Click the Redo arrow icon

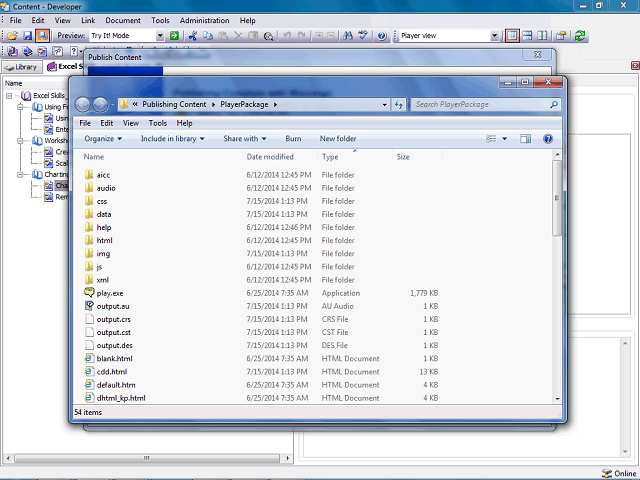pos(302,36)
